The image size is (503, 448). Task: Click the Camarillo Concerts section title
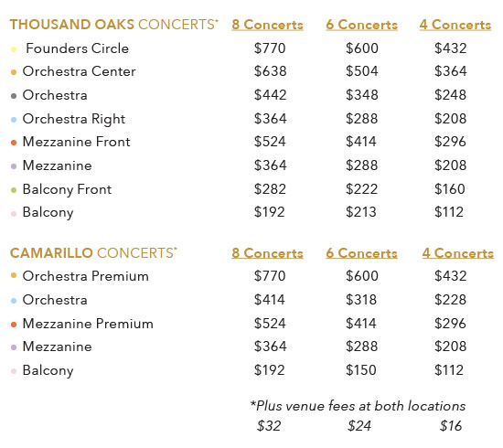93,253
